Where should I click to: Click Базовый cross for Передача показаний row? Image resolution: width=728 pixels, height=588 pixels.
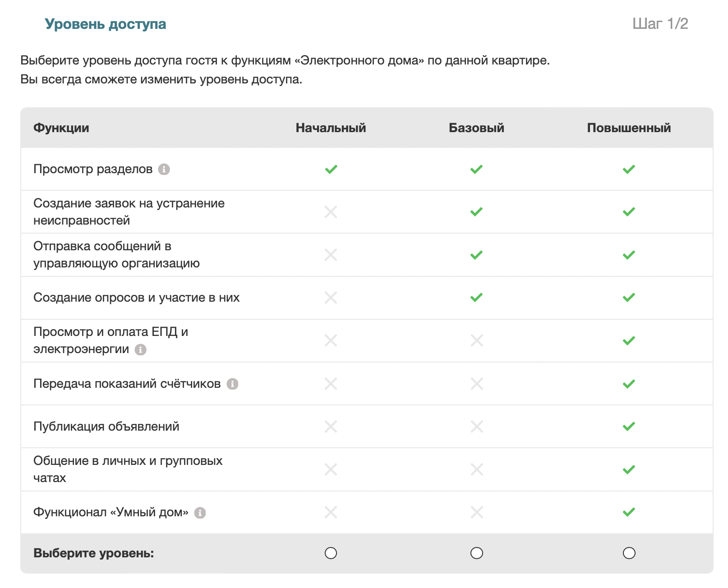pos(476,384)
